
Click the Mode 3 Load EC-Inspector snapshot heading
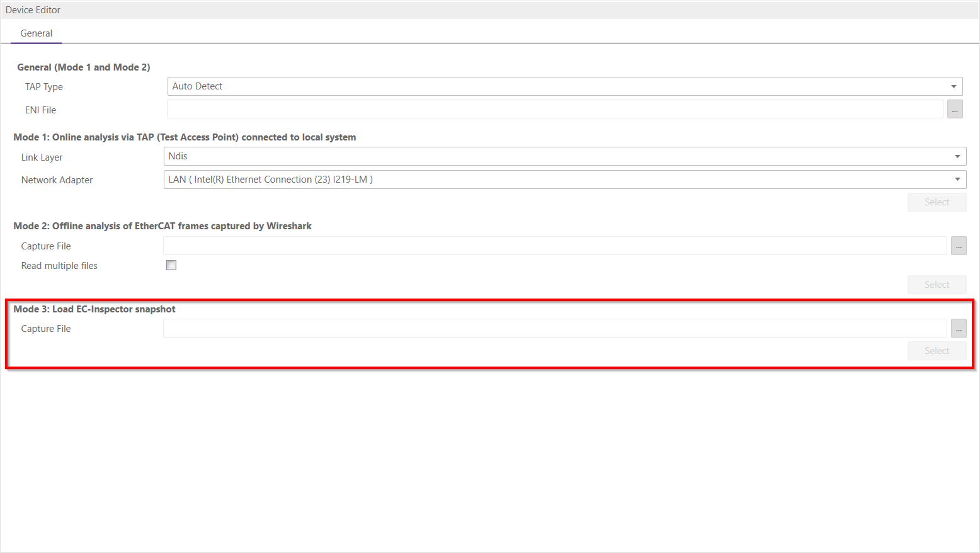coord(94,309)
